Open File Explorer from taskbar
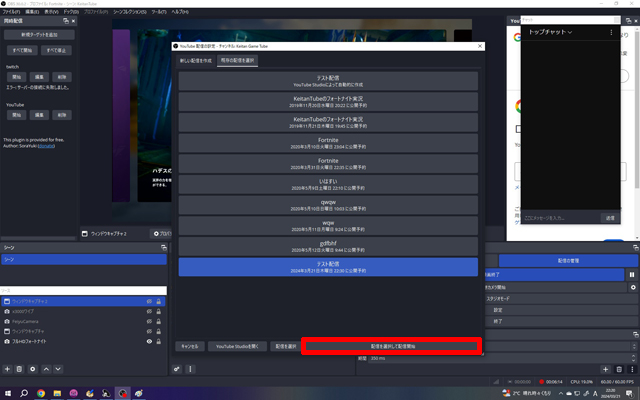This screenshot has height=400, width=640. click(57, 393)
